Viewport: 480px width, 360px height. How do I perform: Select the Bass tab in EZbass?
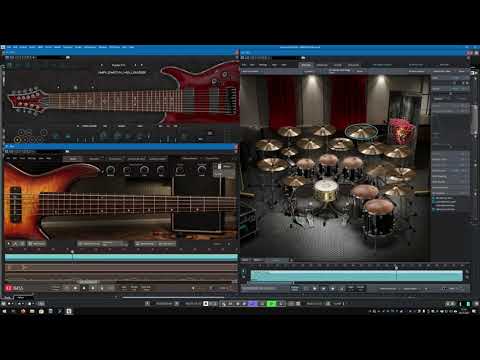click(x=73, y=159)
